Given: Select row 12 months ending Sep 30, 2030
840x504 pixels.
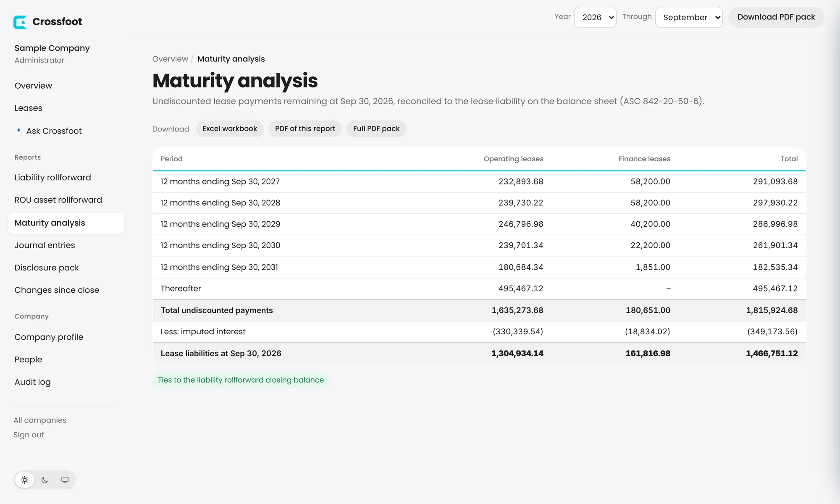Looking at the screenshot, I should tap(479, 246).
